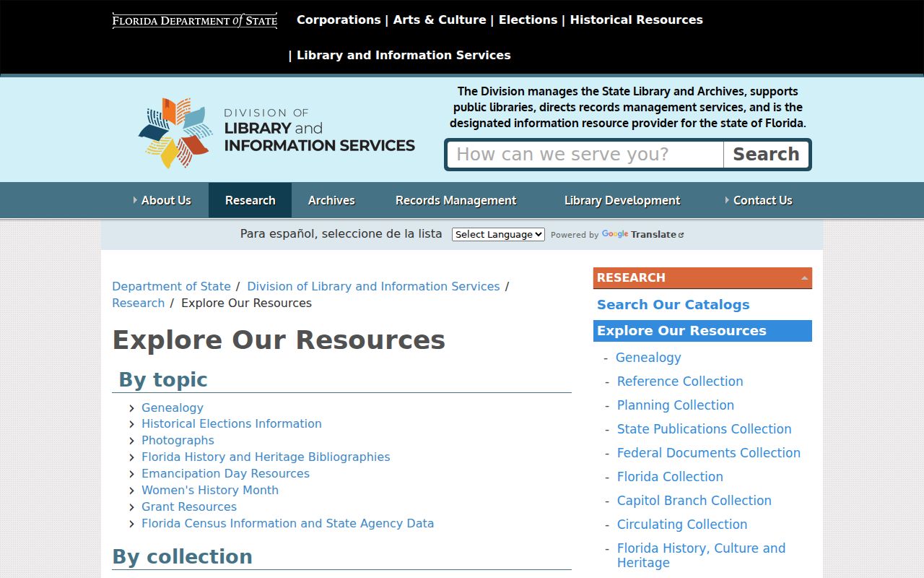This screenshot has width=924, height=578.
Task: Open Planning Collection in the sidebar
Action: point(676,405)
